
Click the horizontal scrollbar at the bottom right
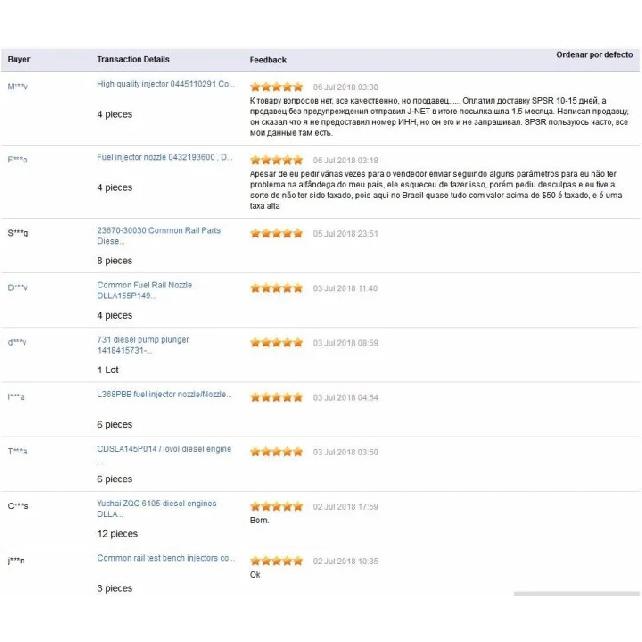click(x=576, y=593)
